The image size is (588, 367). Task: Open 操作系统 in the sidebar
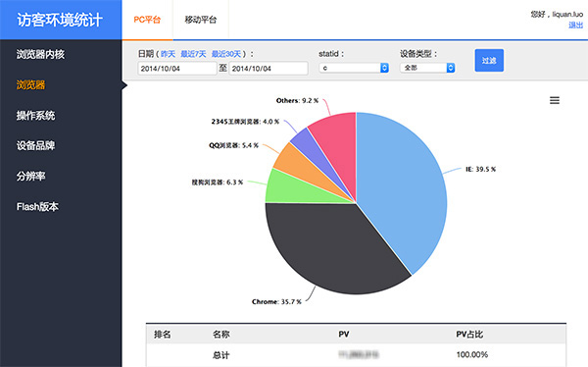click(x=35, y=116)
